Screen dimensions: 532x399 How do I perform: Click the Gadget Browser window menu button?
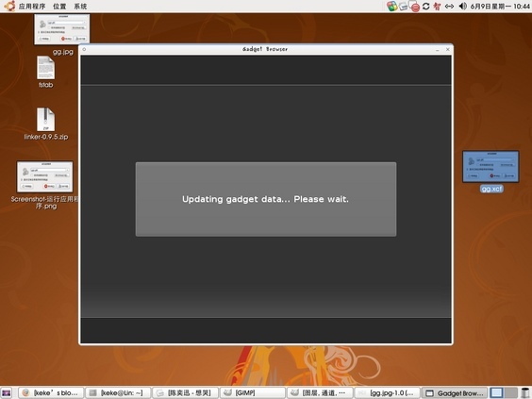click(x=84, y=49)
